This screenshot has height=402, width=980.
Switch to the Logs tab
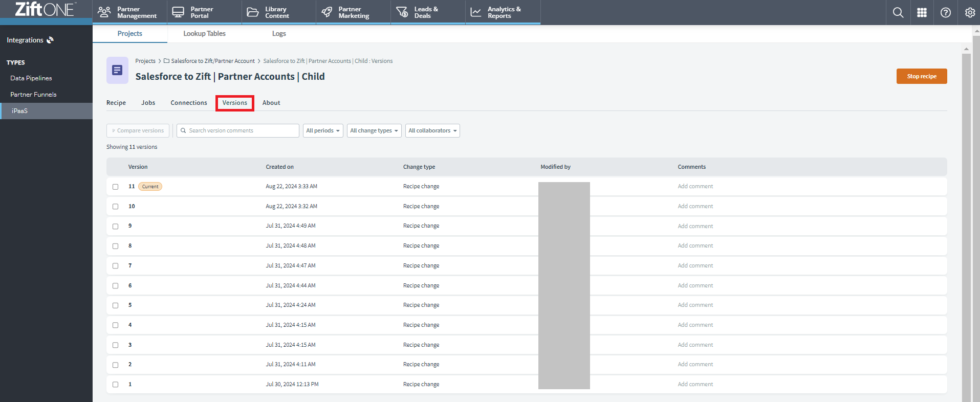(x=279, y=34)
